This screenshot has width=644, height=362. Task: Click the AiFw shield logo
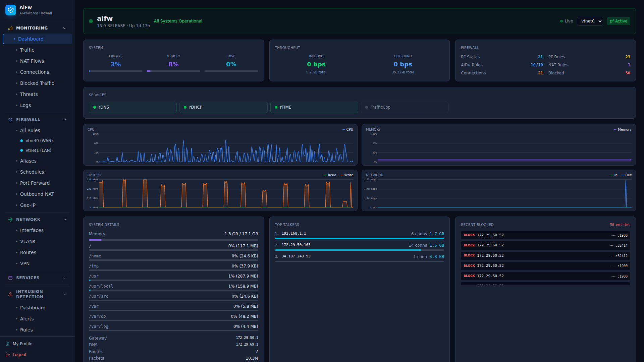10,10
